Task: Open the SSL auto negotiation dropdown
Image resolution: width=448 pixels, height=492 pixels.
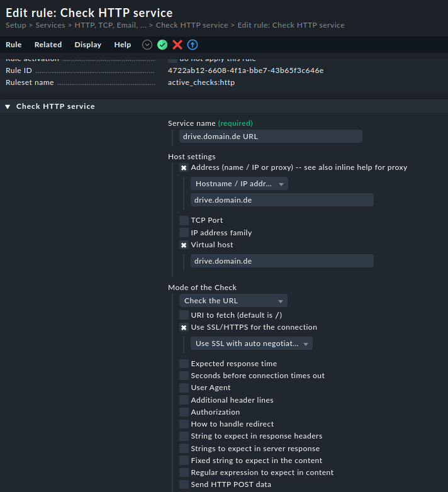Action: [x=252, y=344]
